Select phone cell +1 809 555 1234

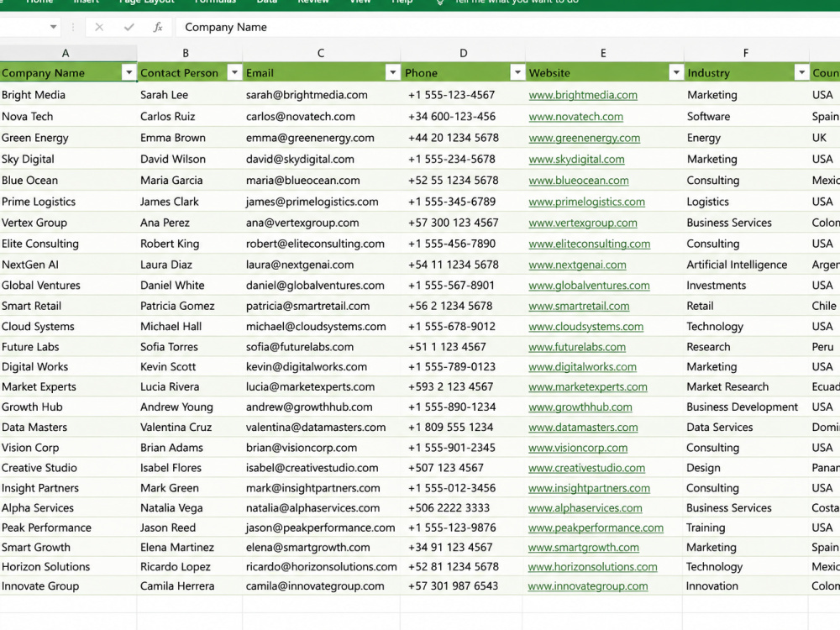point(463,428)
